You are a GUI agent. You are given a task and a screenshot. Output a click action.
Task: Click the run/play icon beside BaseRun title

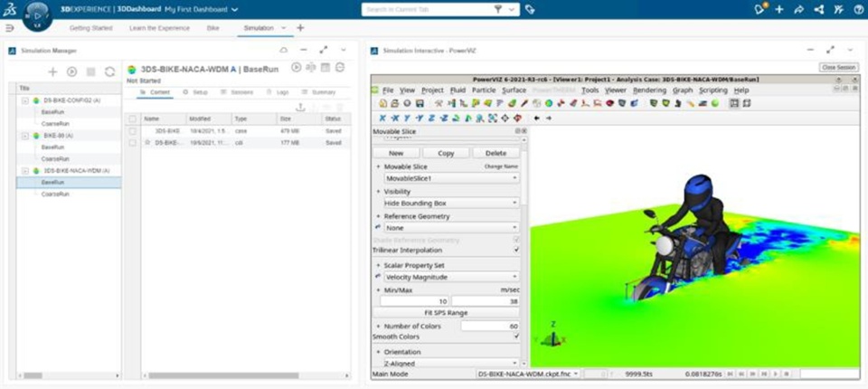pos(297,67)
